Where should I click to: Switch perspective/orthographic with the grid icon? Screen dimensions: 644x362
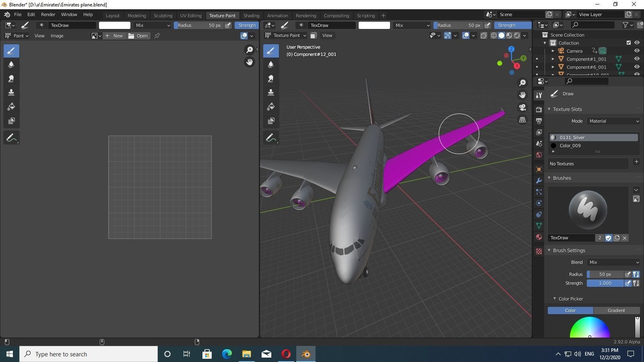(x=522, y=120)
